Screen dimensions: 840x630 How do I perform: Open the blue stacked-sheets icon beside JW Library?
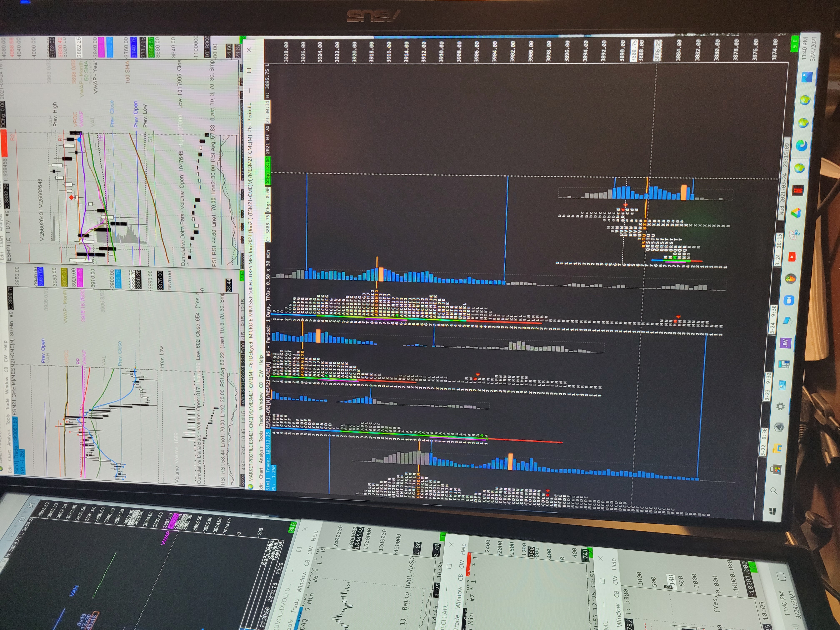tap(787, 321)
